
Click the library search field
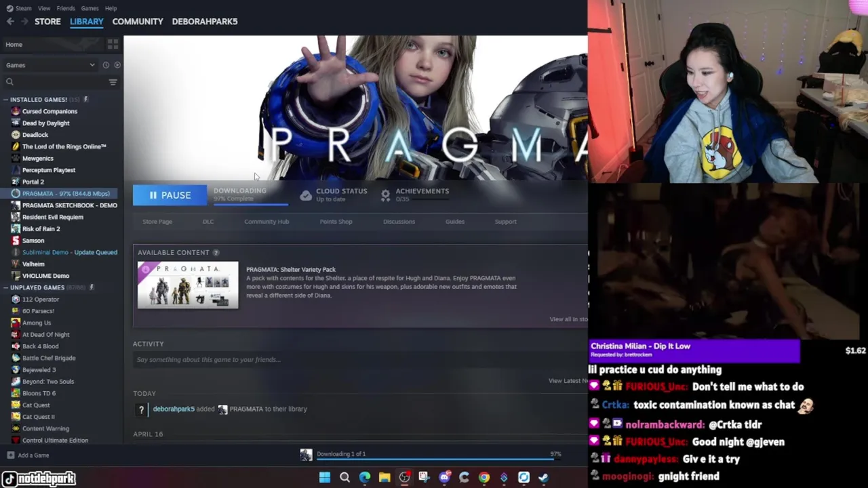coord(54,82)
